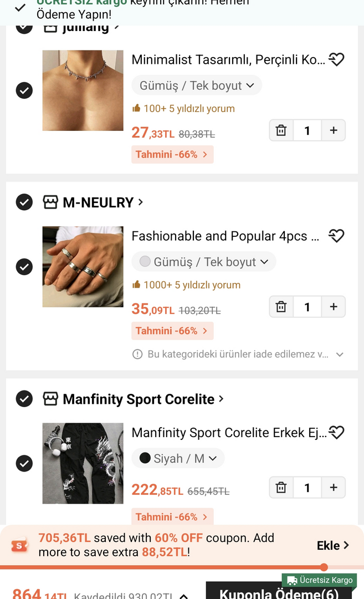The image size is (364, 599).
Task: Click coupon progress bar indicator dot
Action: pyautogui.click(x=324, y=567)
